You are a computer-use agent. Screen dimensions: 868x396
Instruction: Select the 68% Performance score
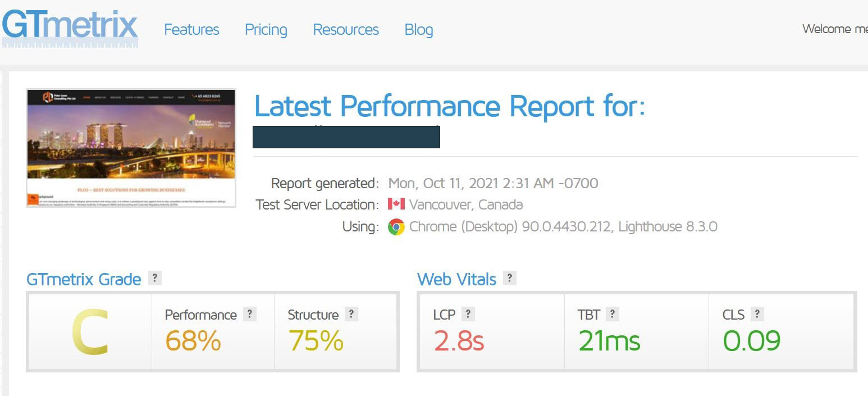click(193, 340)
